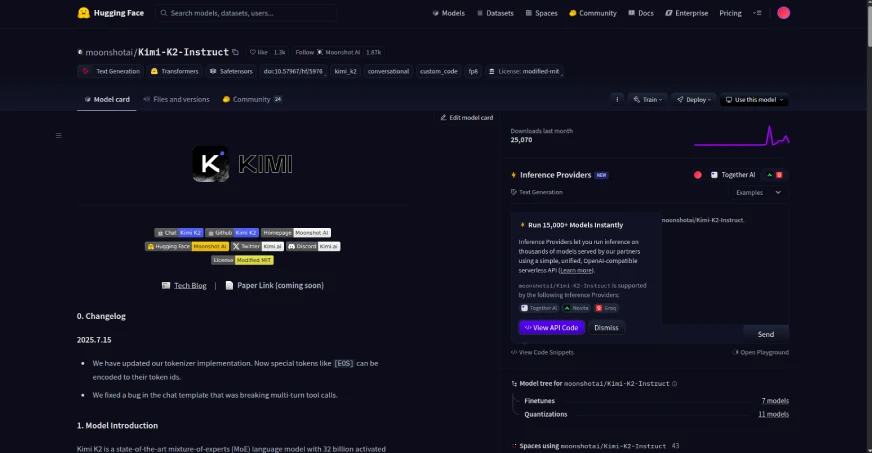Viewport: 872px width, 453px height.
Task: Click the red status dot beside Together AI
Action: pyautogui.click(x=697, y=175)
